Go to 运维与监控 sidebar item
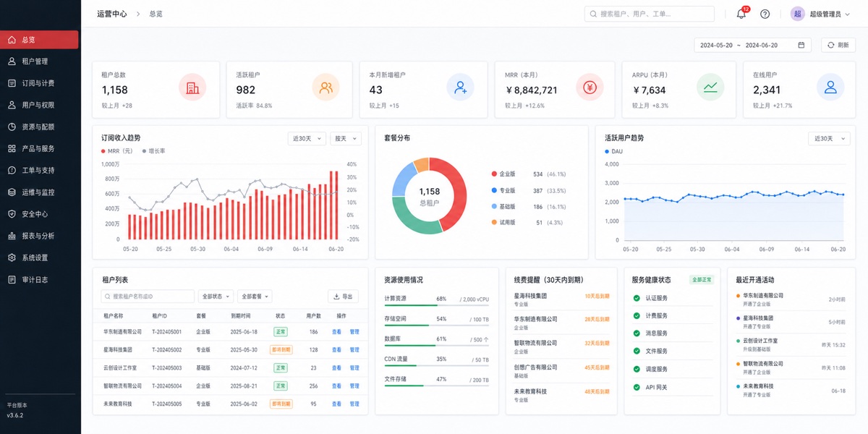 pos(40,192)
